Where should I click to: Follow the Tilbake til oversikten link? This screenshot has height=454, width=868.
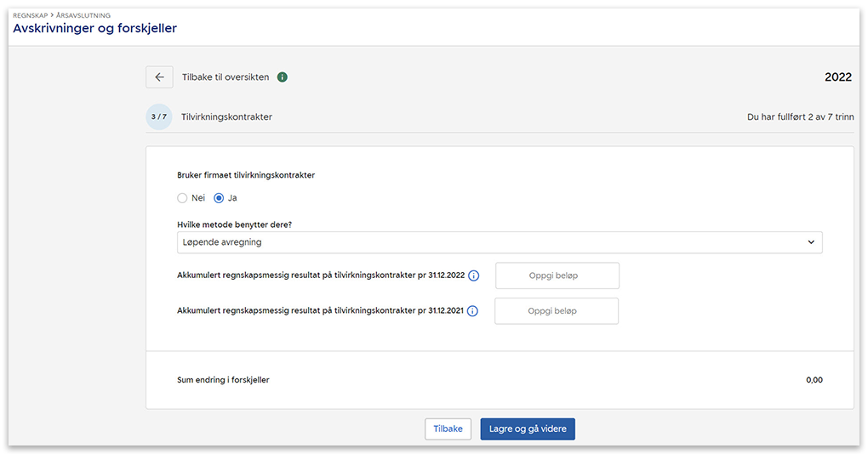(x=226, y=77)
